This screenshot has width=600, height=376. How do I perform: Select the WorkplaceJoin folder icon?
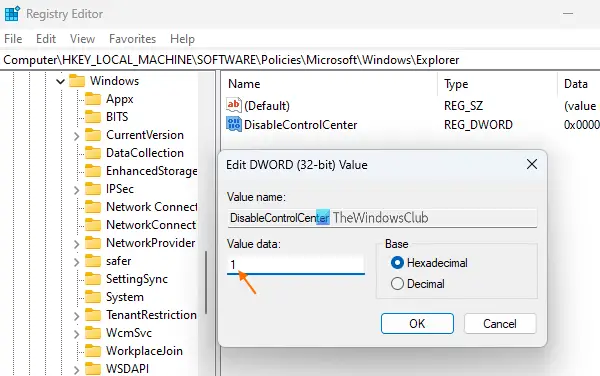click(93, 351)
